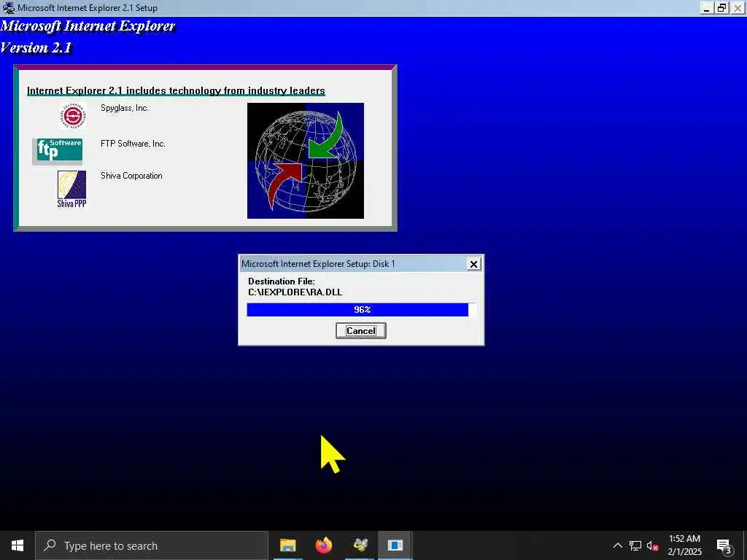
Task: Click the Microsoft Internet Explorer title text
Action: tap(88, 26)
